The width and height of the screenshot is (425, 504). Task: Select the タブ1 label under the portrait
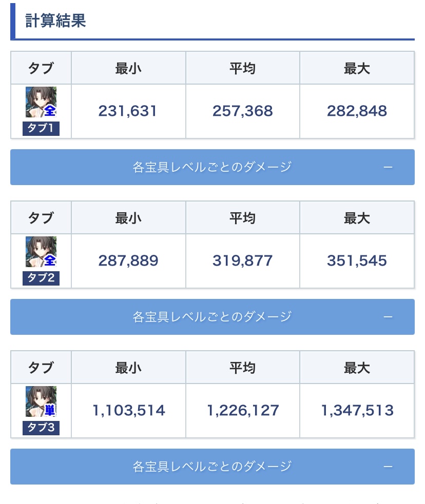pyautogui.click(x=41, y=129)
